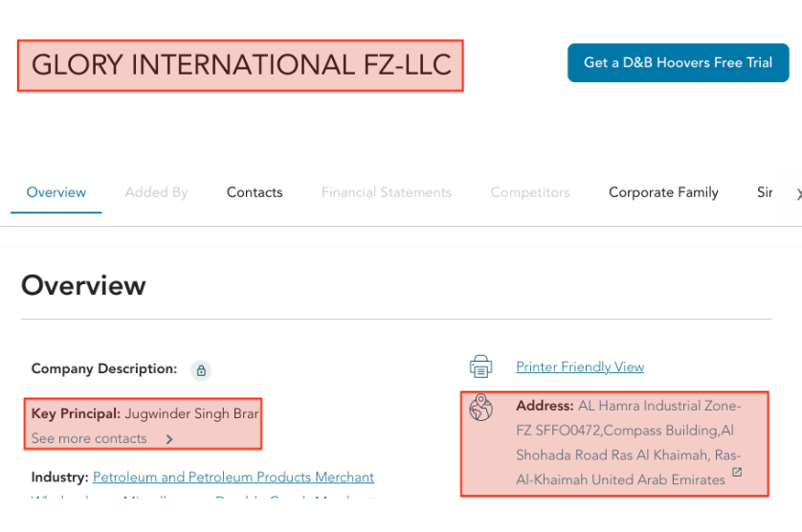Click the AL Hamra Industrial Zone address text
Viewport: 802px width, 532px height.
(x=629, y=442)
